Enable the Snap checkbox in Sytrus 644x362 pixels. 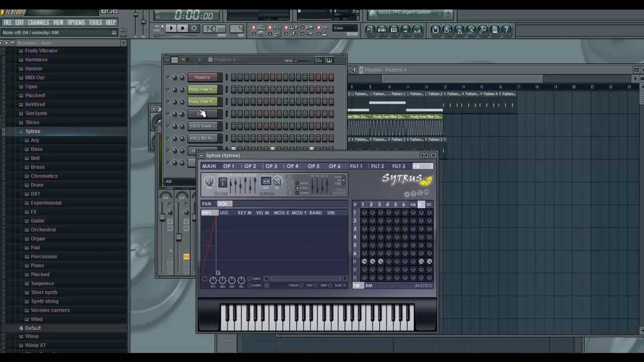click(x=330, y=286)
